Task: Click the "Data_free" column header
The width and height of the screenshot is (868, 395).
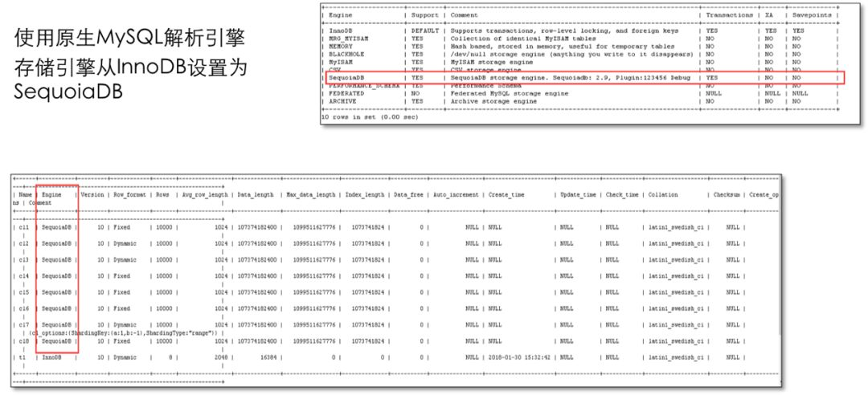Action: click(408, 195)
